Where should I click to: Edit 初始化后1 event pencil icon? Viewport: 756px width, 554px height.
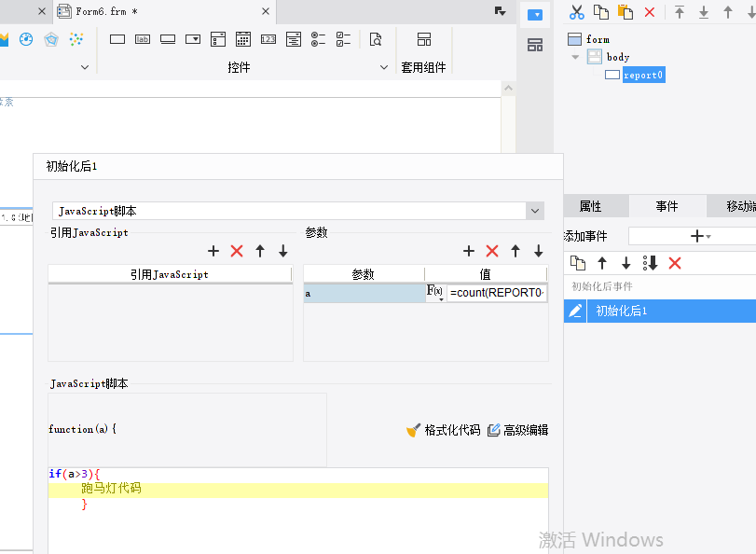pos(575,311)
